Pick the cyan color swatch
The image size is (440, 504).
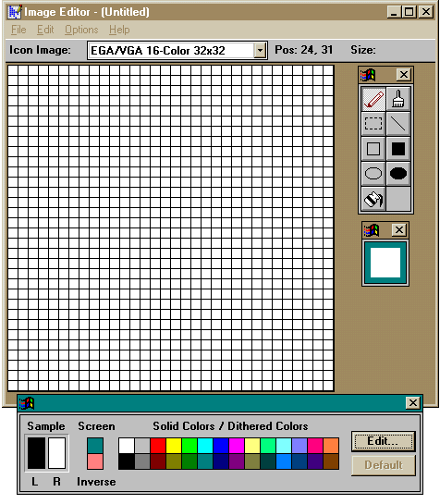tap(205, 446)
